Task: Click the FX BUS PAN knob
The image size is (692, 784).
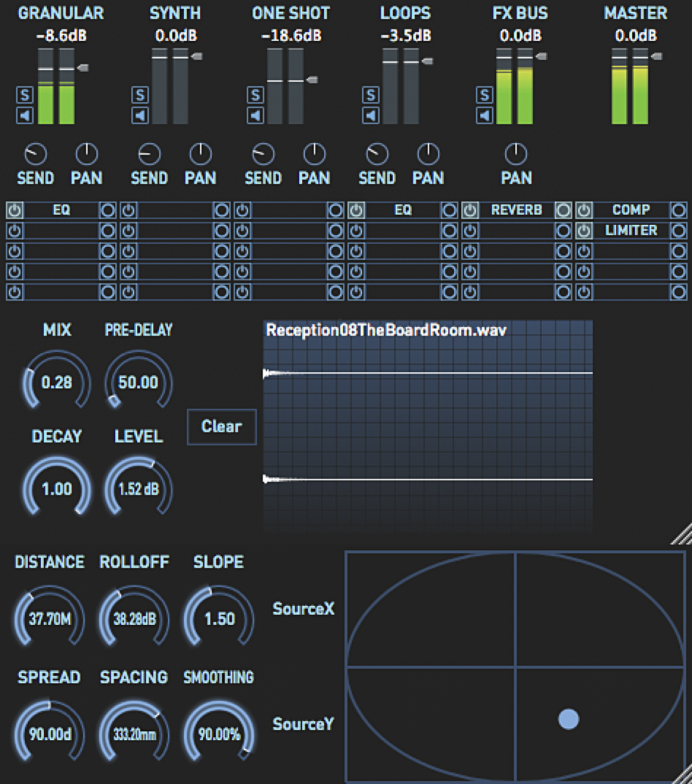Action: (516, 154)
